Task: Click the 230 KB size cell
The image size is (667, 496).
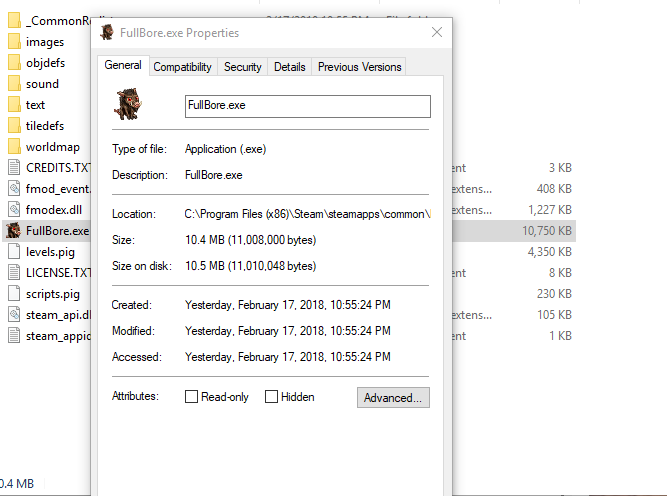Action: click(554, 294)
